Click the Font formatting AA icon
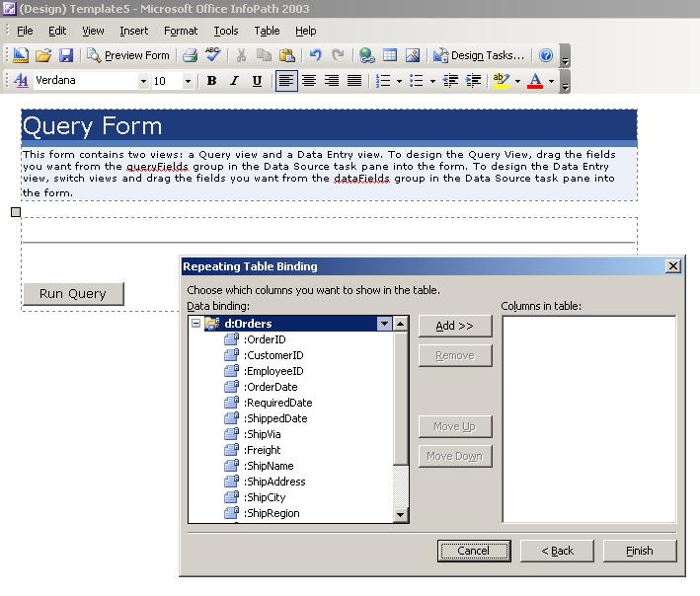Screen dimensions: 700x596 pos(21,81)
